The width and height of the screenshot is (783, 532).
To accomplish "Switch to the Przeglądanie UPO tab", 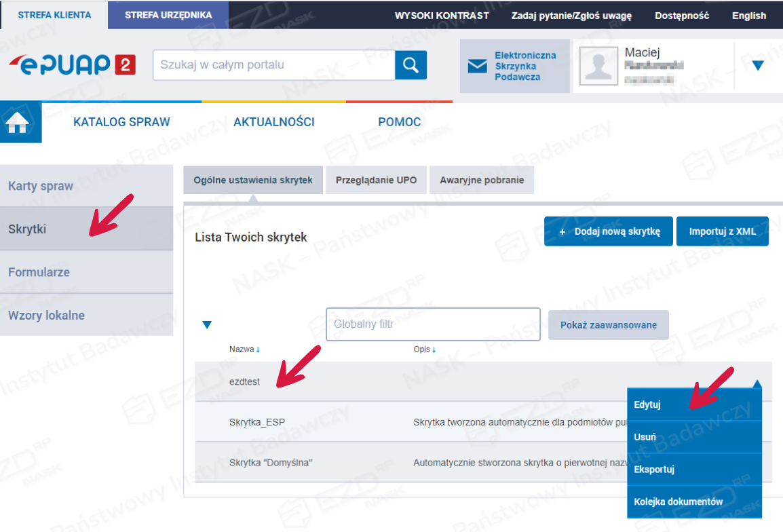I will tap(376, 180).
